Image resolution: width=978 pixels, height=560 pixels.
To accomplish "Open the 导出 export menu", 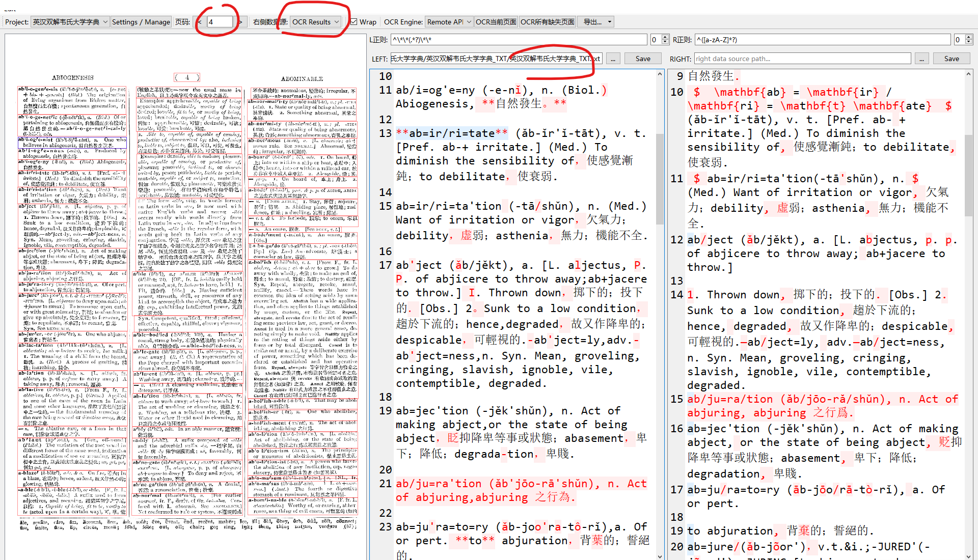I will (595, 22).
